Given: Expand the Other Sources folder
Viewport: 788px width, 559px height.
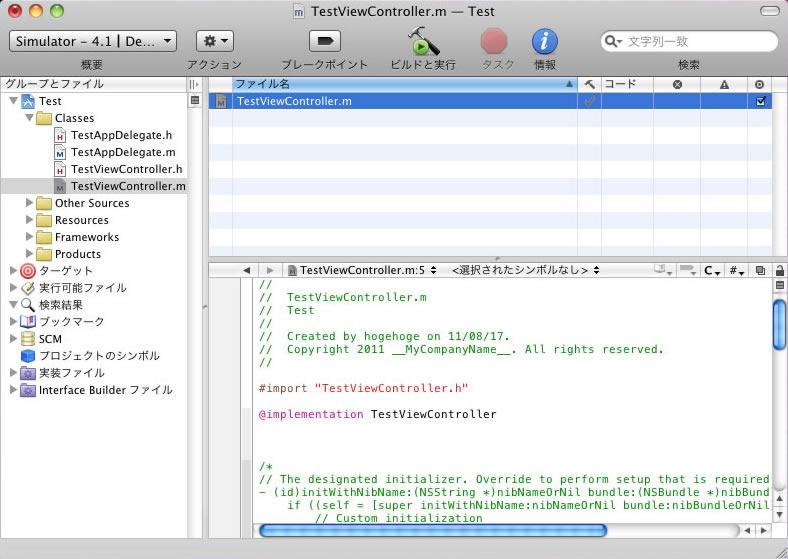Looking at the screenshot, I should pos(30,203).
